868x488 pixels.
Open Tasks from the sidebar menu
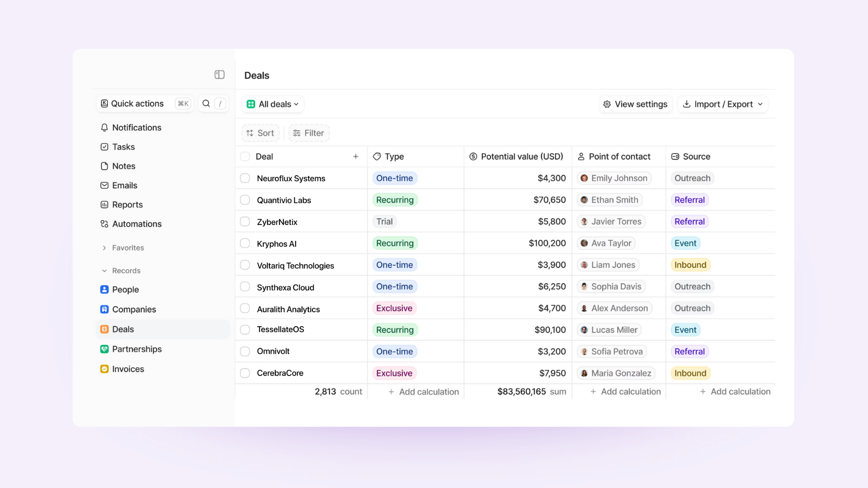click(x=123, y=147)
